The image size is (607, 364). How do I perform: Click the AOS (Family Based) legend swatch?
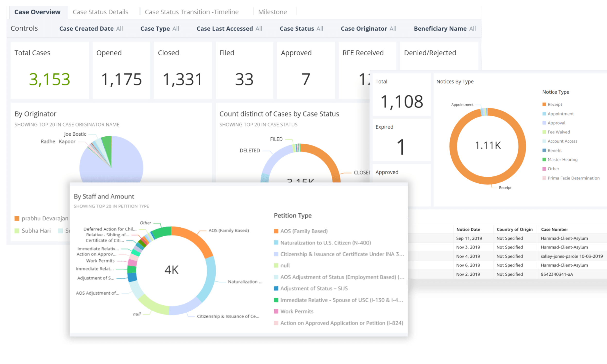(x=276, y=231)
